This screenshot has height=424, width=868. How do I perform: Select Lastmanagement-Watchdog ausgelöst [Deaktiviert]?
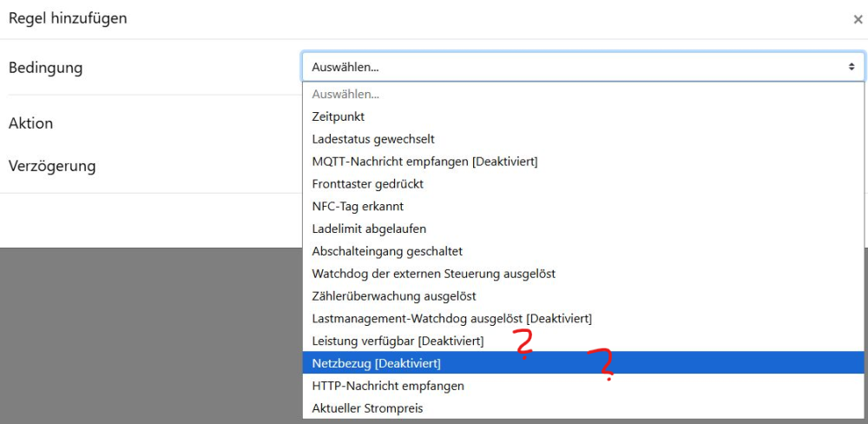tap(451, 319)
